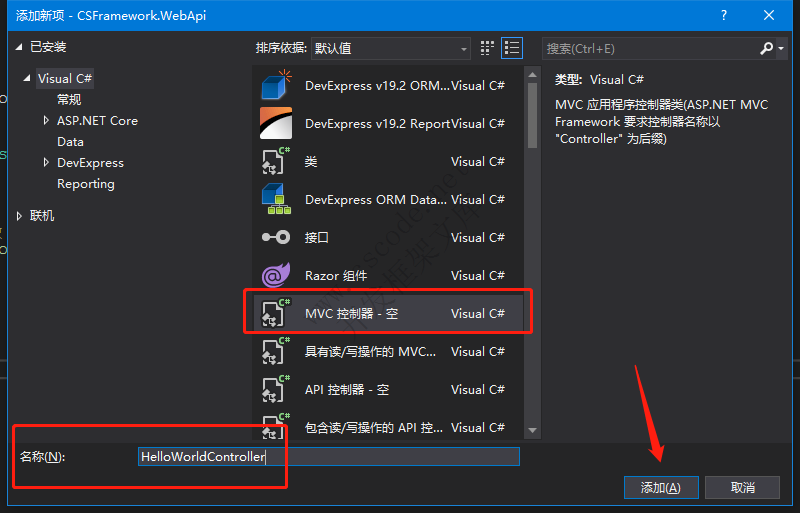Collapse the 已安装 section

click(19, 47)
